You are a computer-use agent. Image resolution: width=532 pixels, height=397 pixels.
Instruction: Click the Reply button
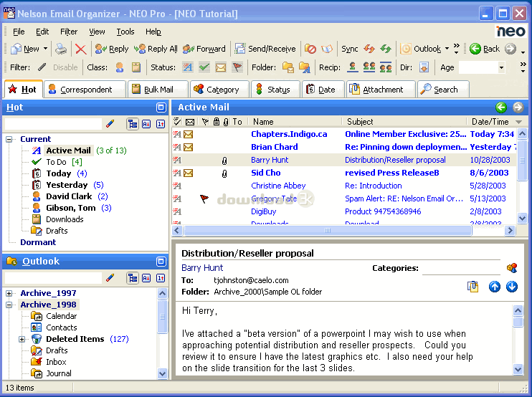click(112, 49)
